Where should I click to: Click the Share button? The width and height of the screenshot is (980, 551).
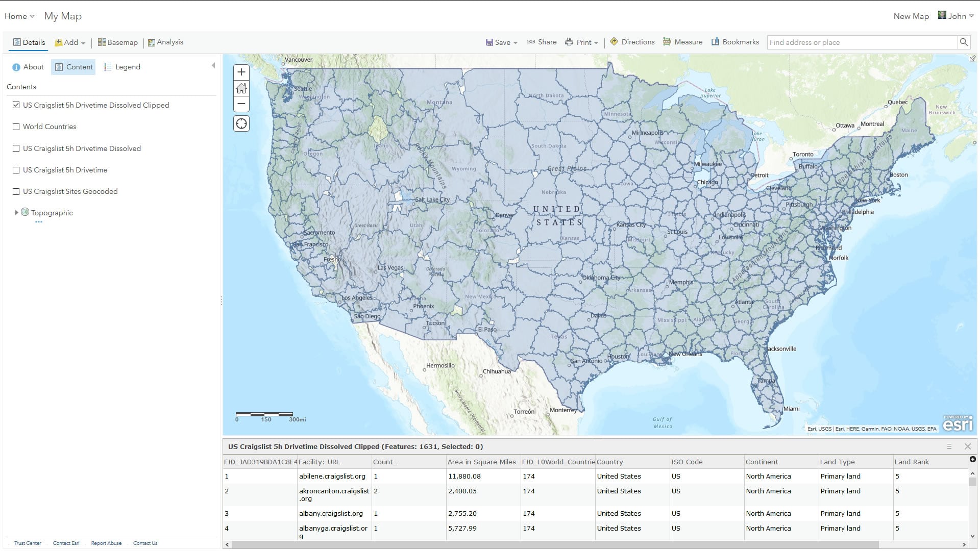pos(542,42)
